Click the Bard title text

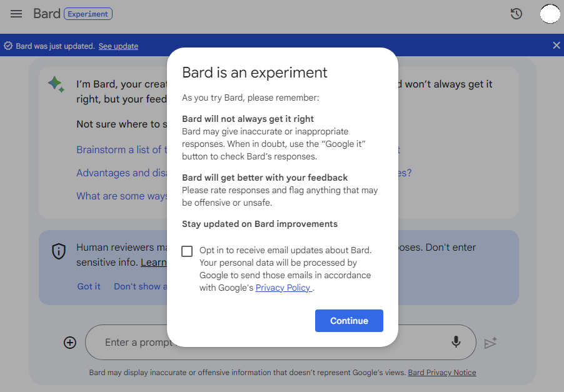[x=47, y=14]
